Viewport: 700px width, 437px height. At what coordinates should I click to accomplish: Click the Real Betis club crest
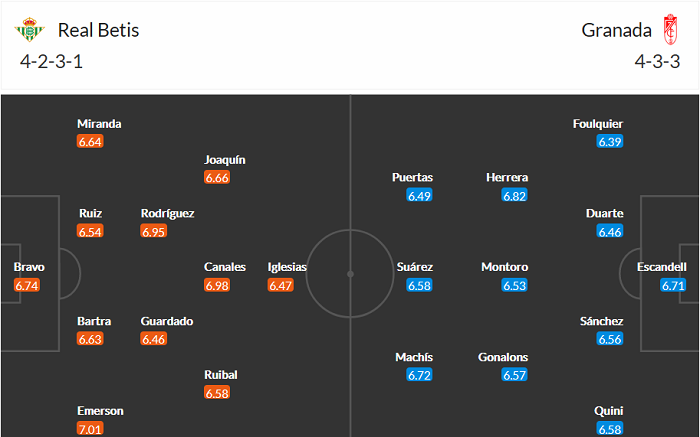click(30, 30)
